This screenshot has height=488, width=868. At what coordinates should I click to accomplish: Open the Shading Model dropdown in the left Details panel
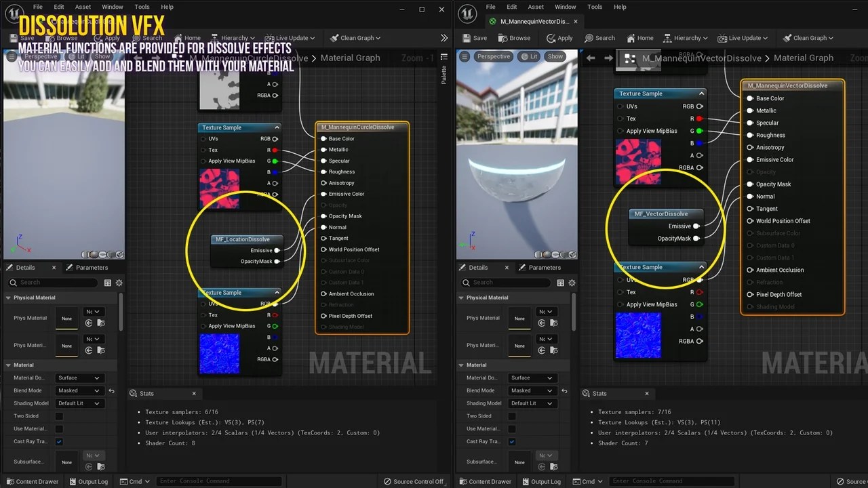79,403
